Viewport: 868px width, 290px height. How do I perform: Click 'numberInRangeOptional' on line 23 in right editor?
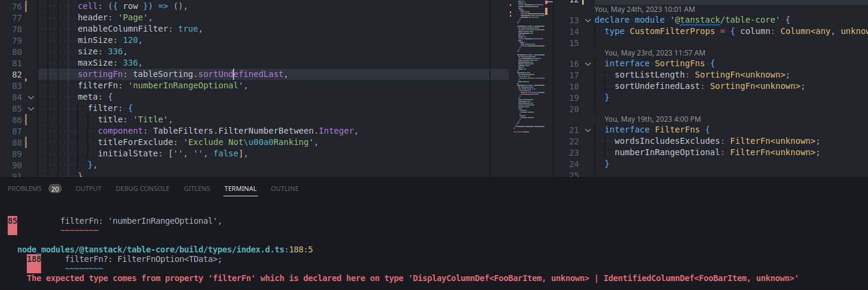point(667,153)
